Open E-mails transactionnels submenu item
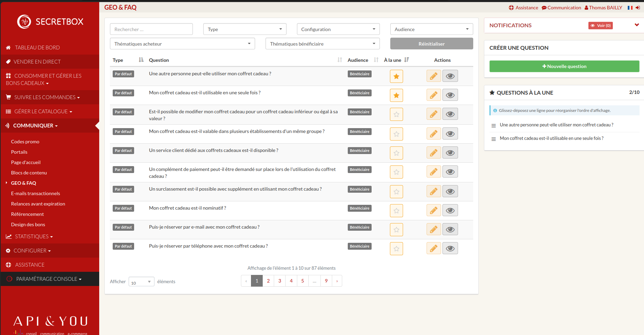Viewport: 644px width, 335px height. pyautogui.click(x=36, y=193)
